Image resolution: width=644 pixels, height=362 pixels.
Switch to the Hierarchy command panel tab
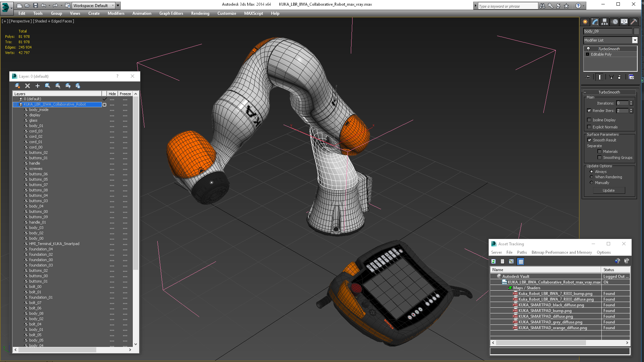(x=605, y=22)
